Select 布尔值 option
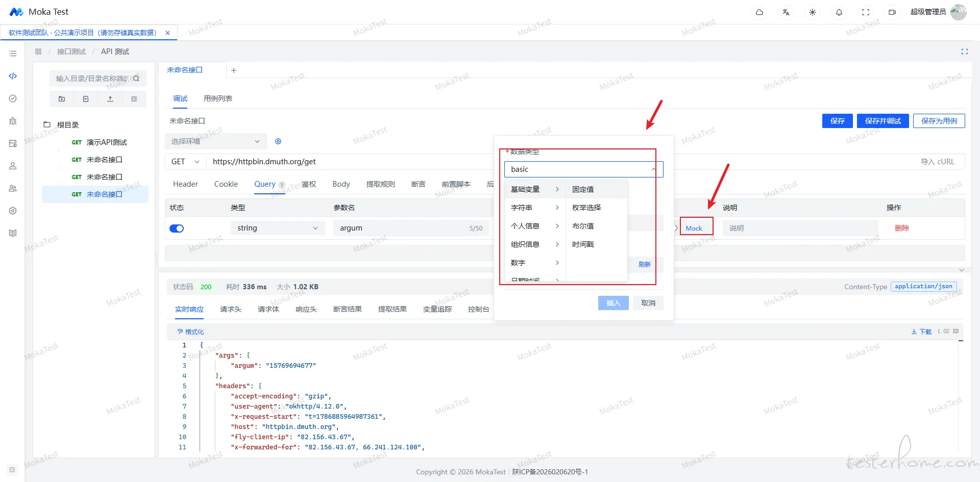 596,226
